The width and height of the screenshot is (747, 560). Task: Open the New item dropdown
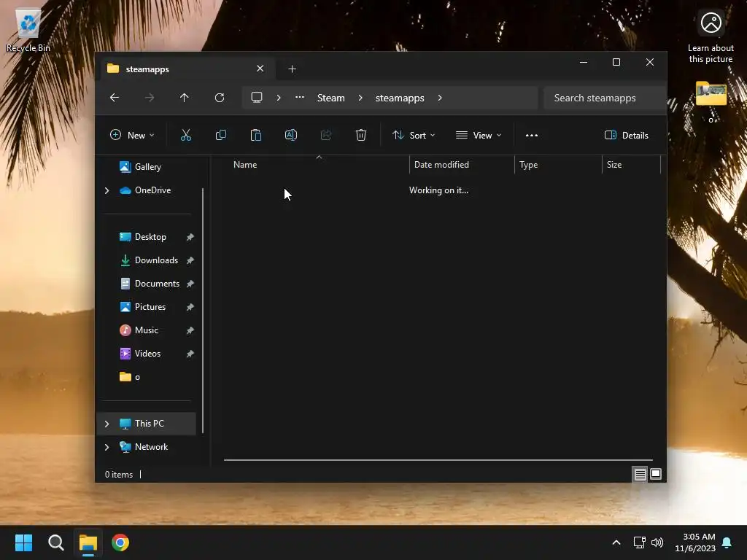(x=132, y=135)
